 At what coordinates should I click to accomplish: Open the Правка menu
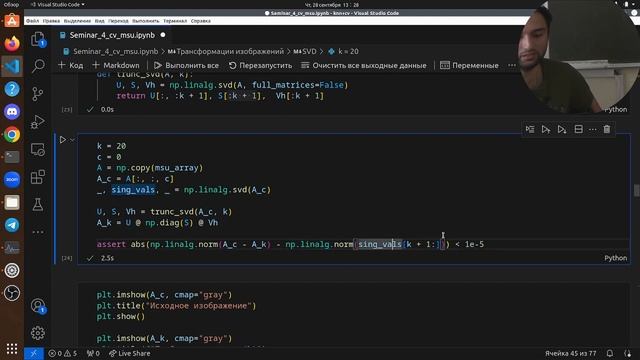pos(51,21)
